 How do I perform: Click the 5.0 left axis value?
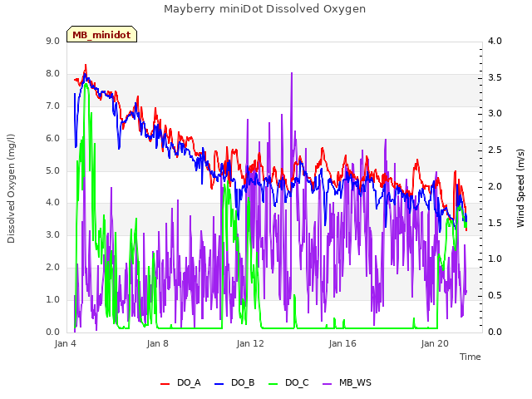click(53, 170)
